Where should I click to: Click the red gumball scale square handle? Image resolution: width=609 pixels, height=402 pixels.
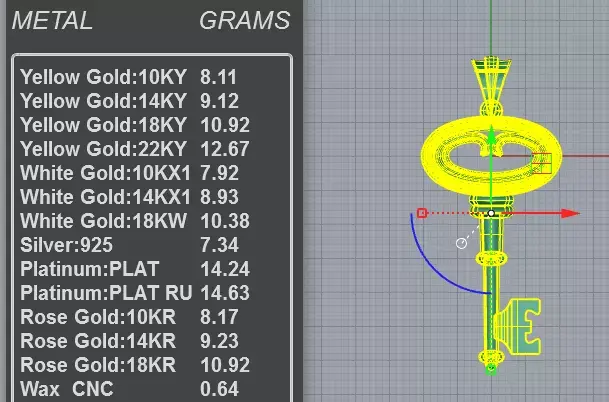[x=422, y=213]
